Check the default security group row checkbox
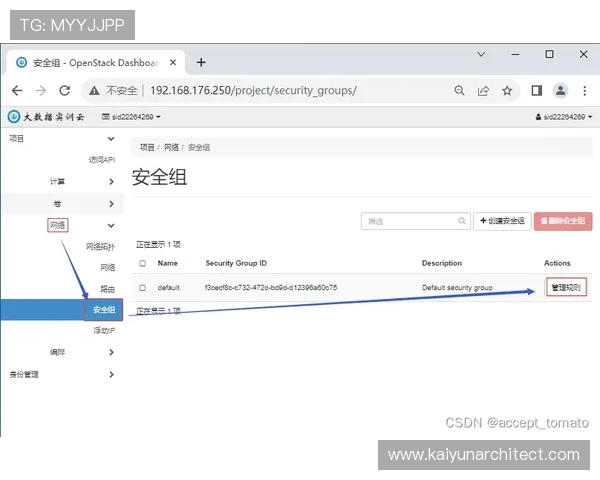This screenshot has height=480, width=600. pos(143,288)
